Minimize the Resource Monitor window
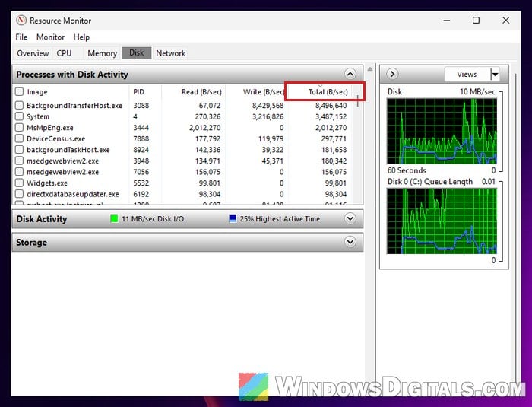 pyautogui.click(x=447, y=21)
